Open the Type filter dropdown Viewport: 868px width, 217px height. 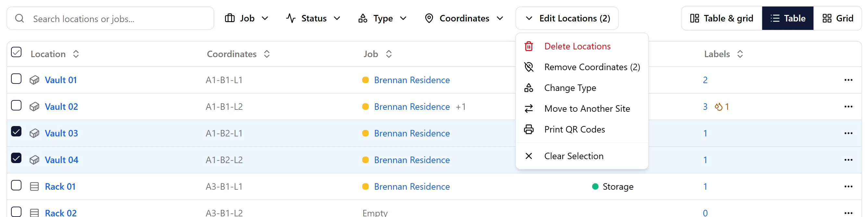pyautogui.click(x=382, y=18)
